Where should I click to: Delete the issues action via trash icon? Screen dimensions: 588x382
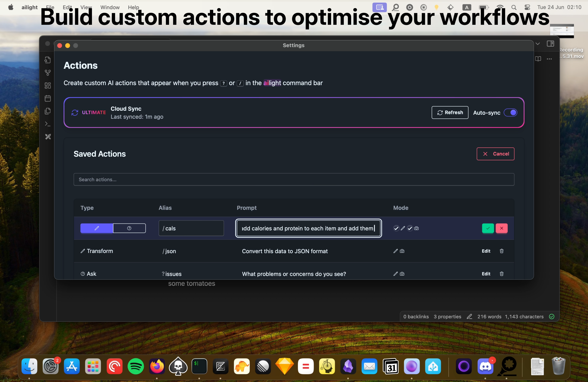pos(502,274)
